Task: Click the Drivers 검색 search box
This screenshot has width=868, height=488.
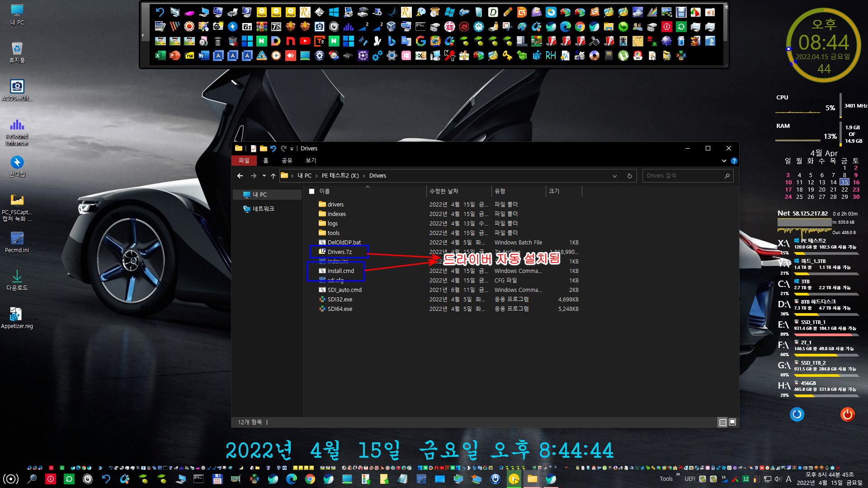Action: (x=687, y=176)
